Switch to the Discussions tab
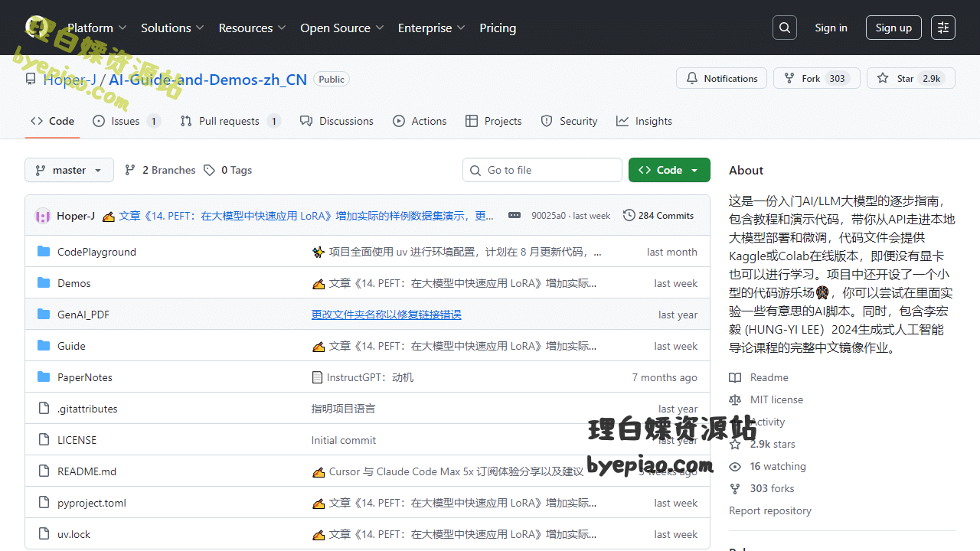 (337, 121)
